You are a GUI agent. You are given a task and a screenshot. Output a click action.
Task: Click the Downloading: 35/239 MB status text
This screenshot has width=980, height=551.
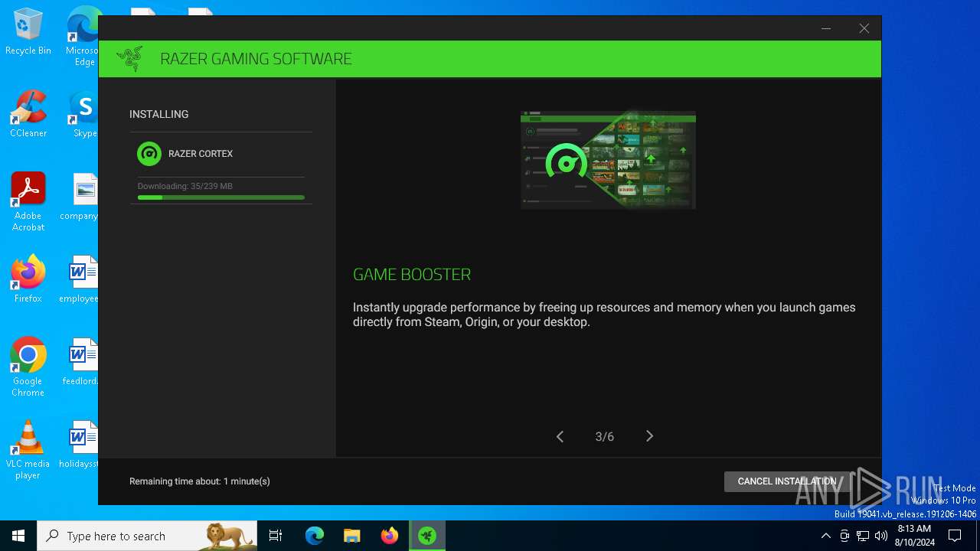185,186
